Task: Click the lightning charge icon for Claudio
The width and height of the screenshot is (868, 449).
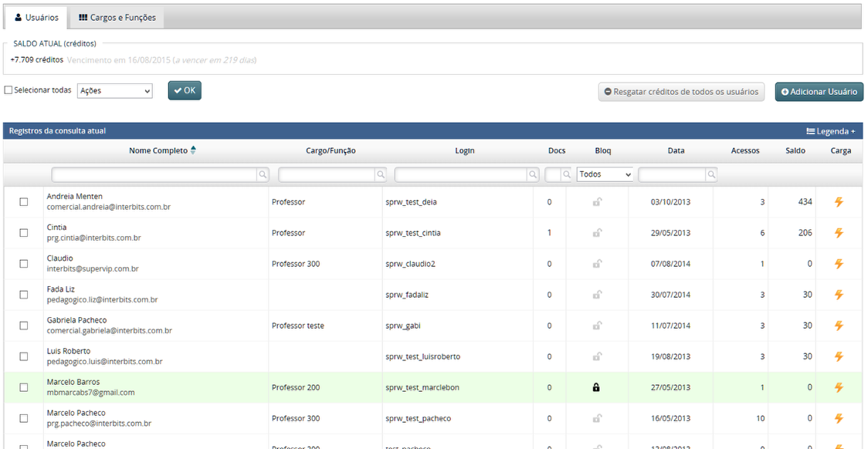Action: [839, 264]
